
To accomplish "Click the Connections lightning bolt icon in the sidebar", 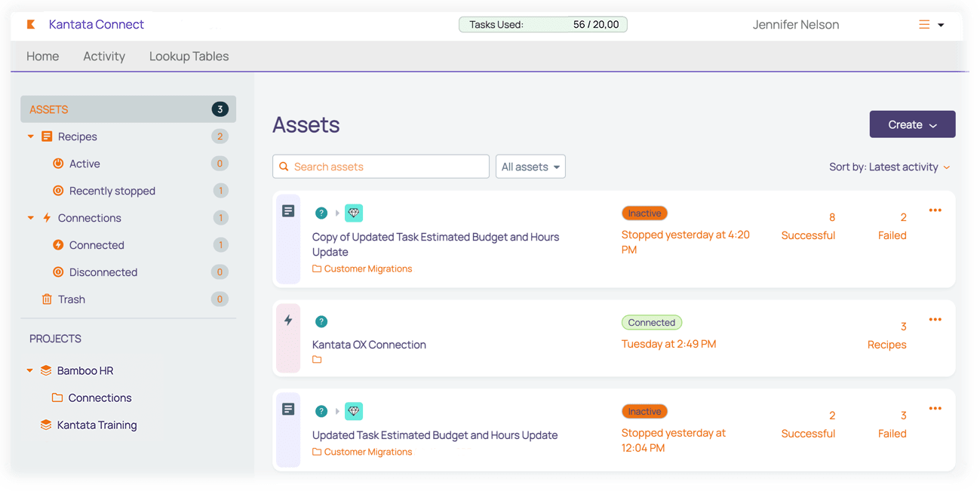I will [x=47, y=218].
